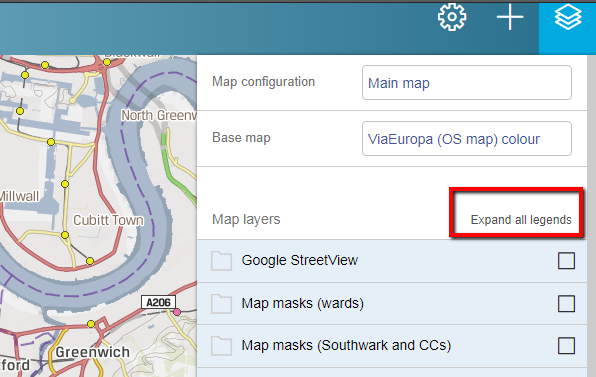Click the Cubitt Town map label
Image resolution: width=596 pixels, height=377 pixels.
pos(108,220)
